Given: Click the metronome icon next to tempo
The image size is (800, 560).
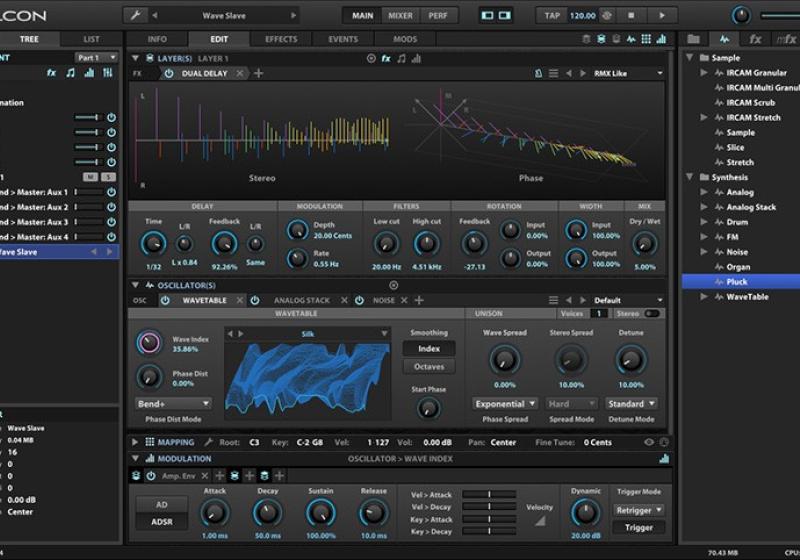Looking at the screenshot, I should tap(607, 16).
